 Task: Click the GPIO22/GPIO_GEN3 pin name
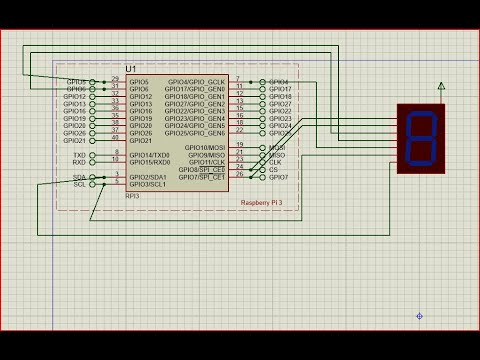click(195, 111)
